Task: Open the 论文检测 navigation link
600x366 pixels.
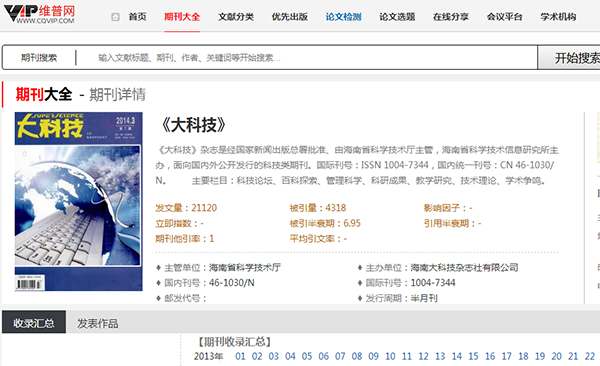Action: [x=343, y=17]
